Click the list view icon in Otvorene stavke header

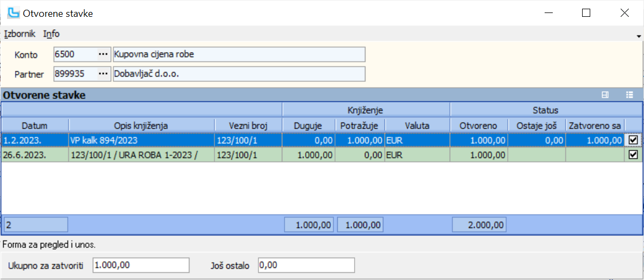tap(629, 95)
